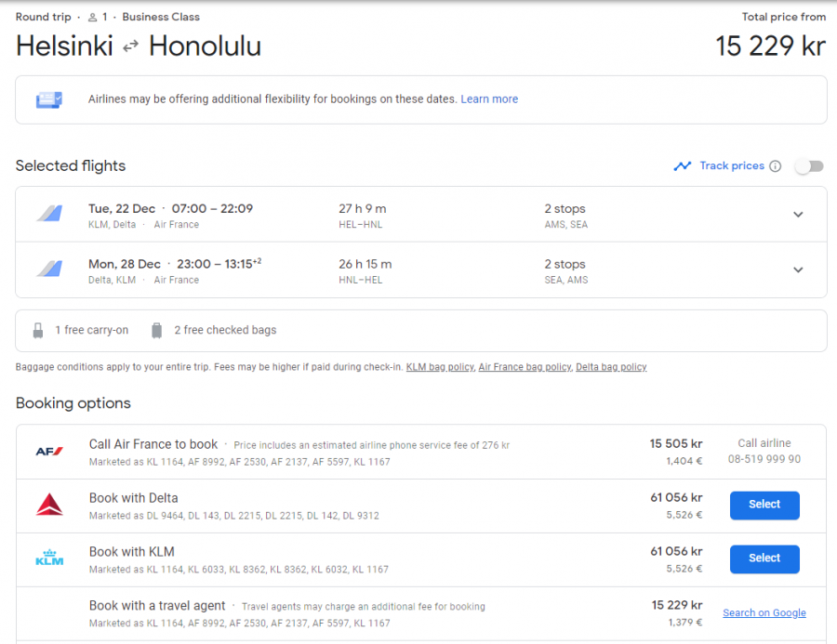
Task: Click the Track prices graph icon
Action: [x=683, y=166]
